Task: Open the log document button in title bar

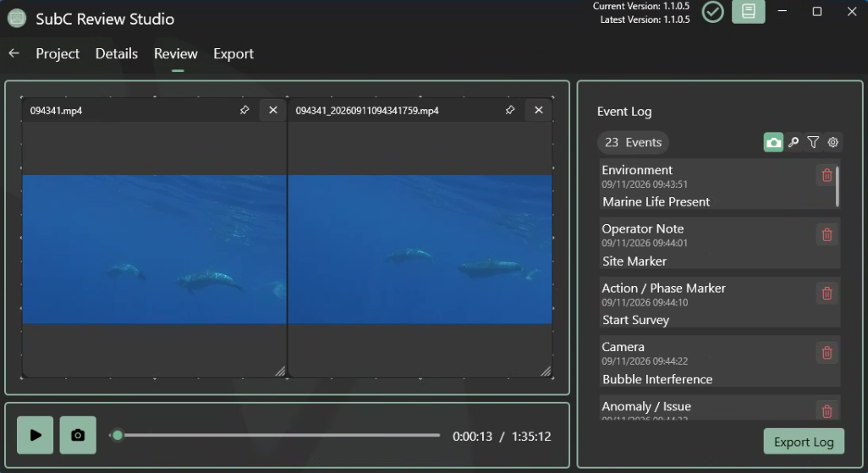Action: (x=749, y=12)
